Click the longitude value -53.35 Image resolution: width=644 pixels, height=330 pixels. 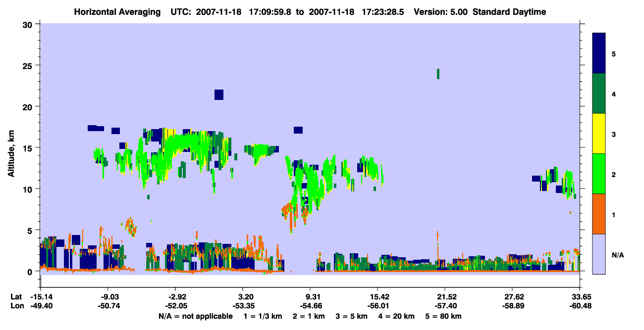click(x=244, y=306)
